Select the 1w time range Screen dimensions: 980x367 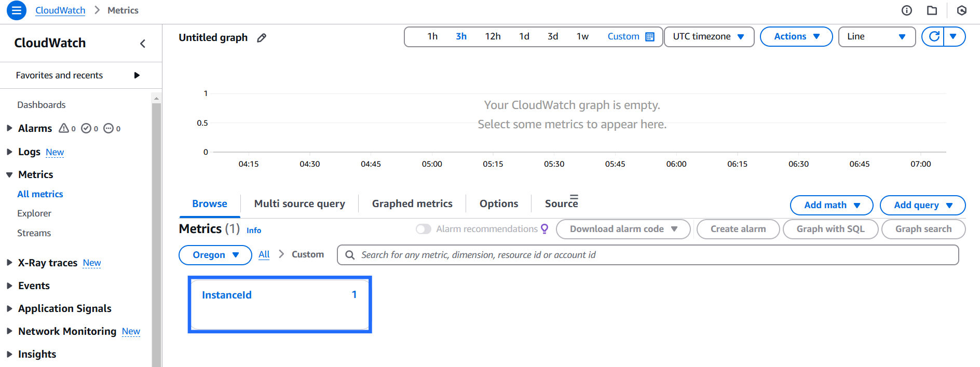tap(582, 36)
